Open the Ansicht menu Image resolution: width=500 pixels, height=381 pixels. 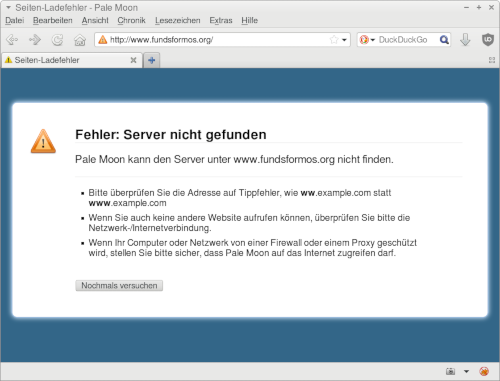(95, 20)
